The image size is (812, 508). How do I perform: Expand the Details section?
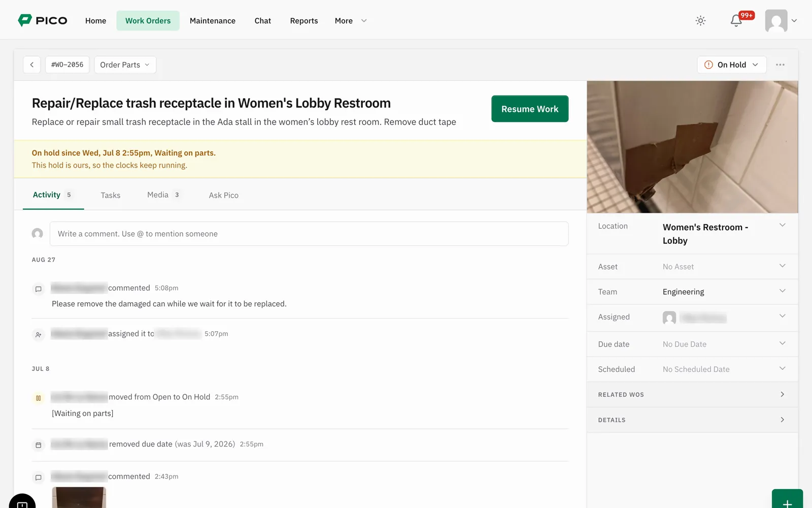(x=692, y=420)
